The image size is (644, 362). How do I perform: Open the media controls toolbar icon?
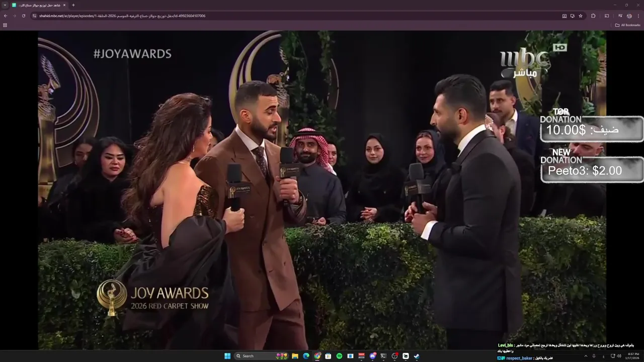point(620,16)
